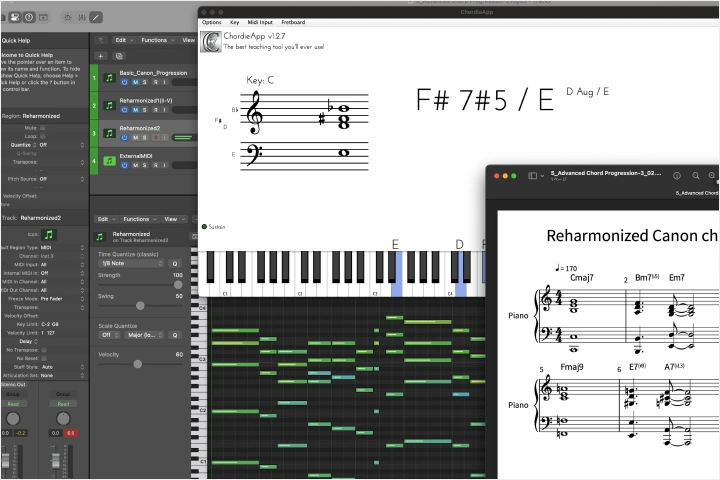Open the Toolbar button in control bar
Image resolution: width=720 pixels, height=480 pixels.
pos(44,17)
